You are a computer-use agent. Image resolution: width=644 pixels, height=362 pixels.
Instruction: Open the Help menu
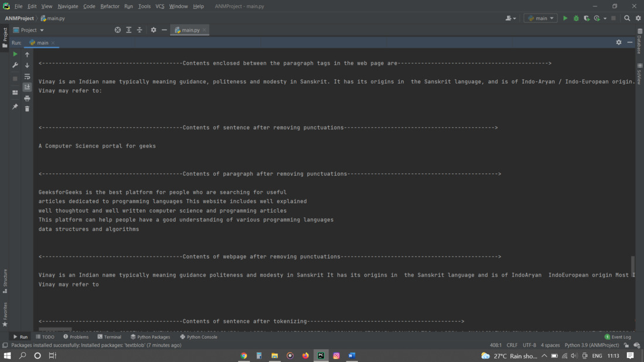199,6
